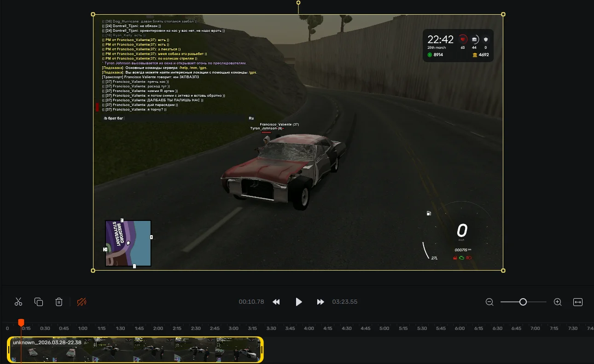Fit the timeline to width
Screen dimensions: 594x364
pos(577,302)
